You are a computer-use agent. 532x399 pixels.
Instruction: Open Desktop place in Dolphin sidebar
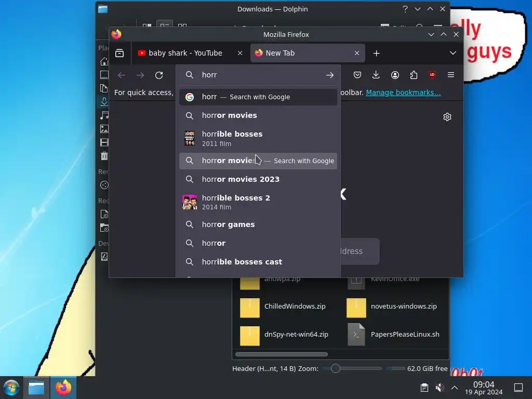click(x=104, y=75)
